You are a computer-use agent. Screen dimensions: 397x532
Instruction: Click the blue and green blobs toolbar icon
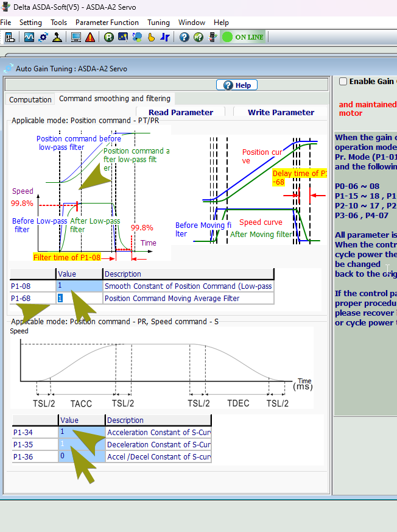[137, 37]
